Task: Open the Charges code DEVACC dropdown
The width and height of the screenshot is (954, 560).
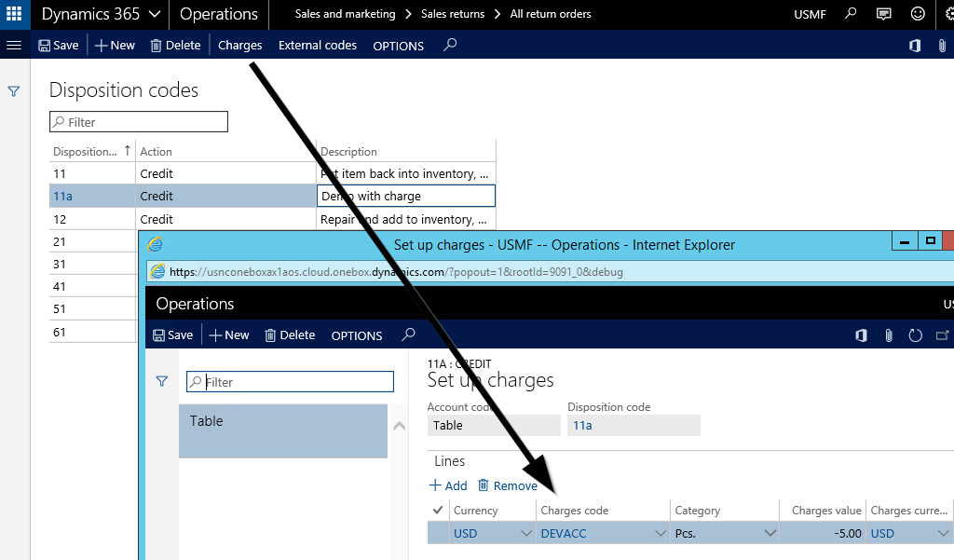Action: coord(660,533)
